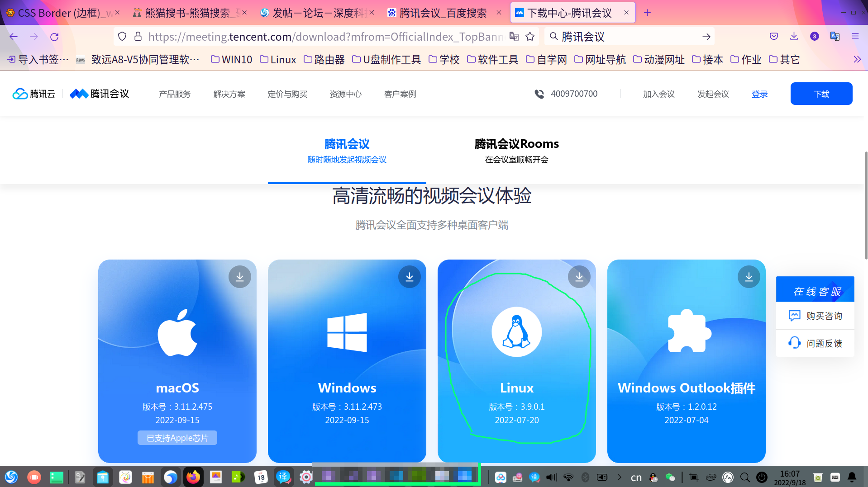The width and height of the screenshot is (868, 487).
Task: Click the translate page icon in address bar
Action: coord(514,36)
